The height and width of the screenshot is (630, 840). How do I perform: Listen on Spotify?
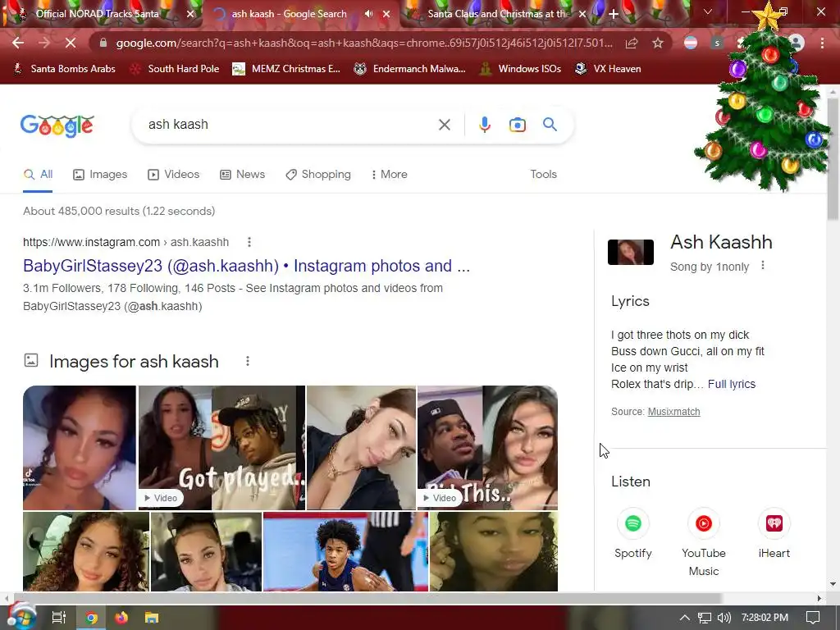point(632,533)
